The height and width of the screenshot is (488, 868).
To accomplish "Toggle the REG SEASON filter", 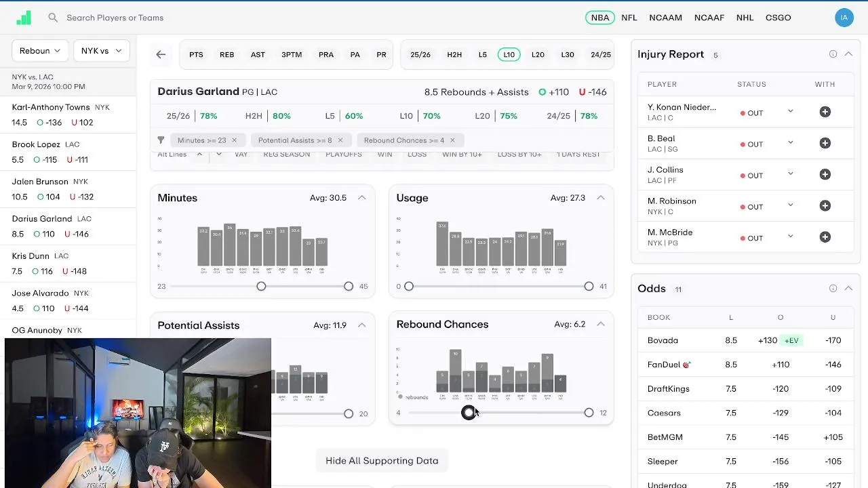I will 287,155.
